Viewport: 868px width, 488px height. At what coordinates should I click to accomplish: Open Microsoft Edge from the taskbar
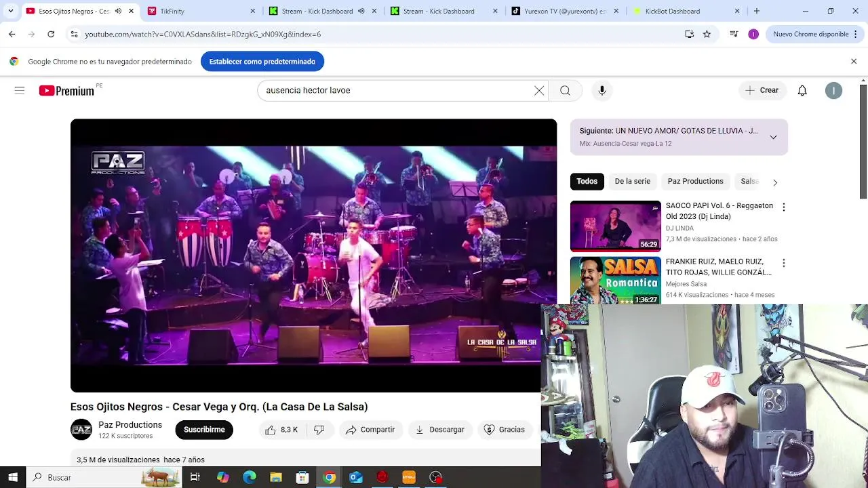coord(249,477)
